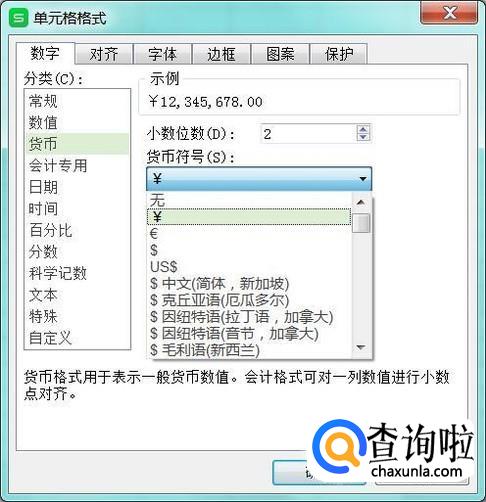Click the decimal places input field
The image size is (486, 502).
click(308, 134)
